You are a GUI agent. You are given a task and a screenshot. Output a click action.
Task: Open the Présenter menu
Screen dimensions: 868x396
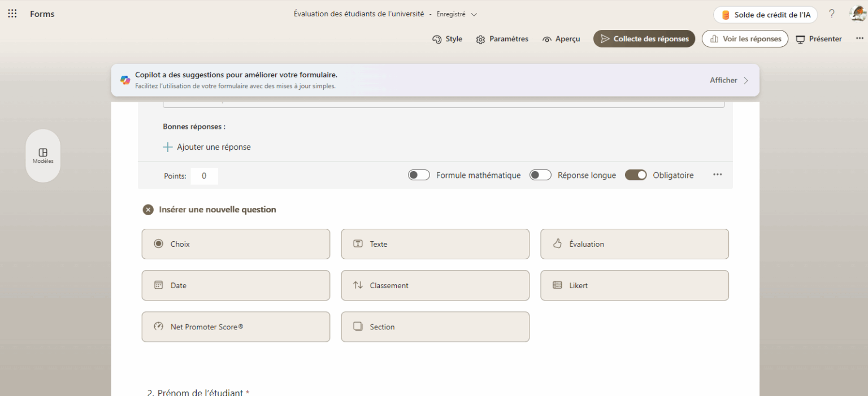pos(818,39)
